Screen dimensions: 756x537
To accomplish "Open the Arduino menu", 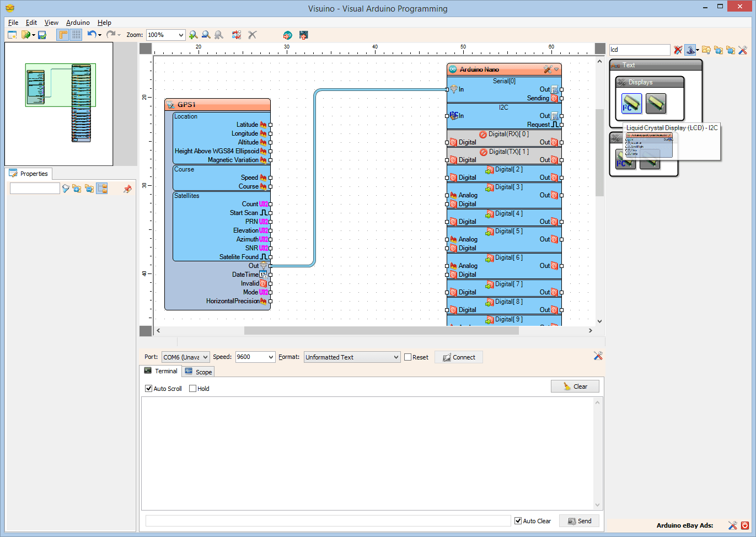I will [x=77, y=23].
